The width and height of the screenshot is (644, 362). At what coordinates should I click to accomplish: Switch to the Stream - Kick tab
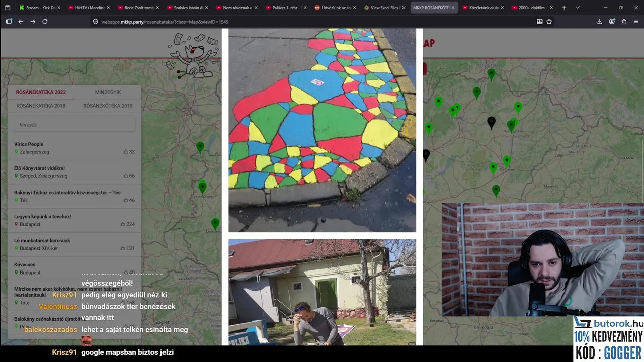click(39, 8)
